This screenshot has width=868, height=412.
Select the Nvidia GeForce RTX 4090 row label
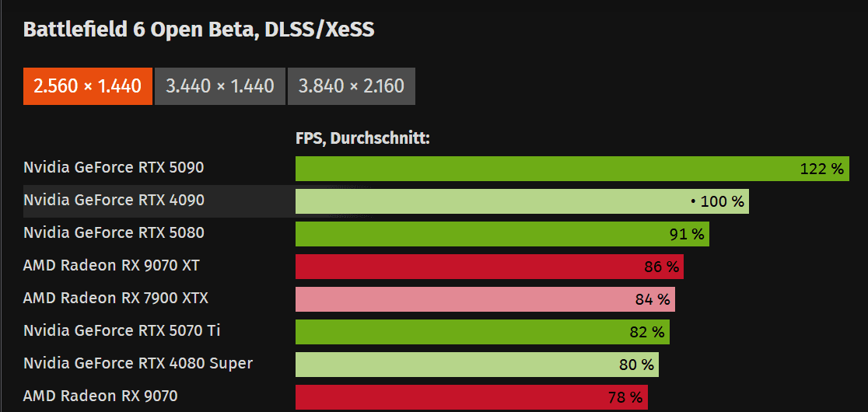[114, 201]
